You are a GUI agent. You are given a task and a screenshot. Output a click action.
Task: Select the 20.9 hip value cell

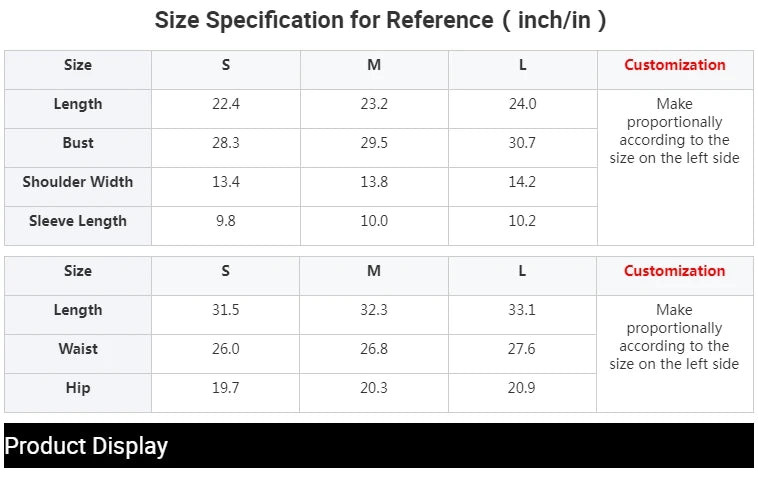point(522,388)
